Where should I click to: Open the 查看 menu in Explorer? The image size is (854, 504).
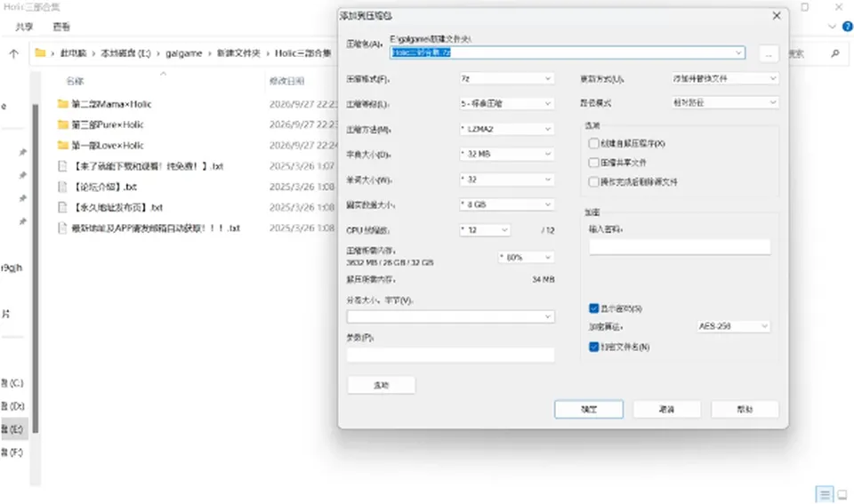coord(61,26)
